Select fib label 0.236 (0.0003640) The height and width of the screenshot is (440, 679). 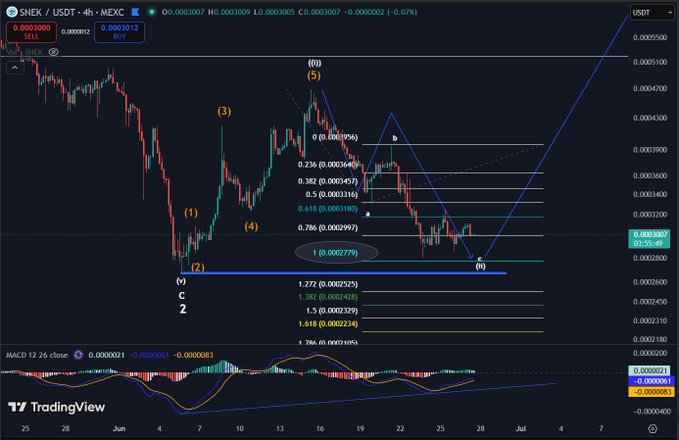point(328,165)
